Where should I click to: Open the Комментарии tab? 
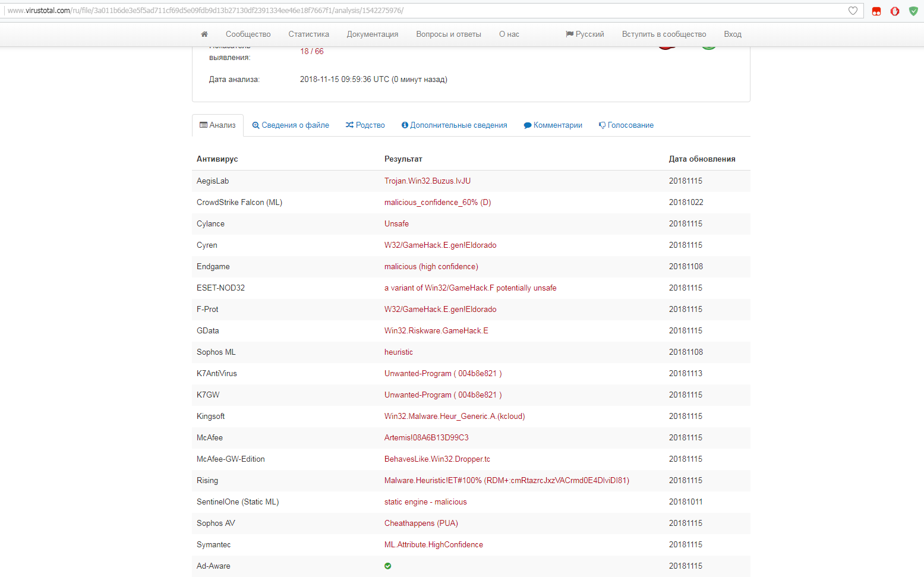pyautogui.click(x=553, y=125)
